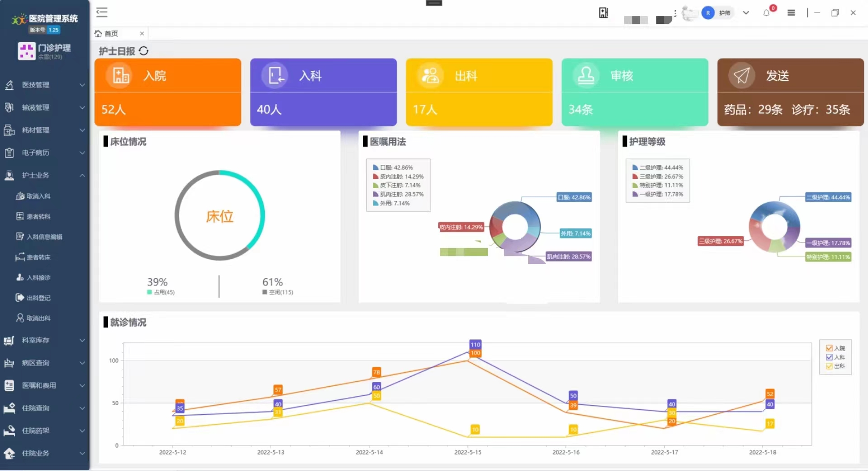Close the 首页 tab

142,33
